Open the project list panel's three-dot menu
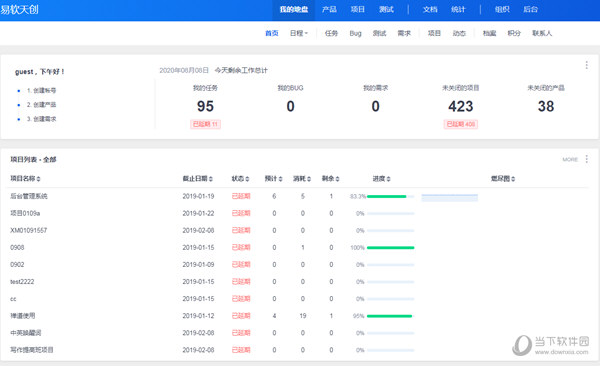This screenshot has height=366, width=600. (x=586, y=159)
